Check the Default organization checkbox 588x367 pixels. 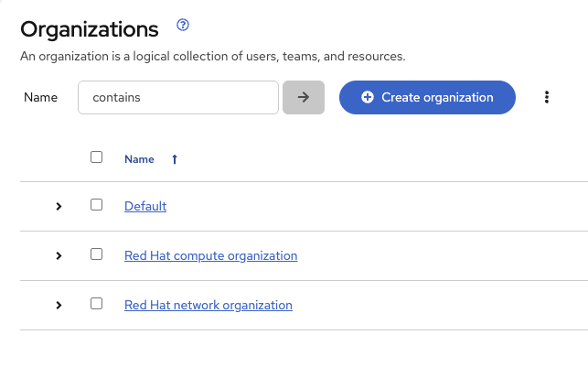click(x=96, y=205)
